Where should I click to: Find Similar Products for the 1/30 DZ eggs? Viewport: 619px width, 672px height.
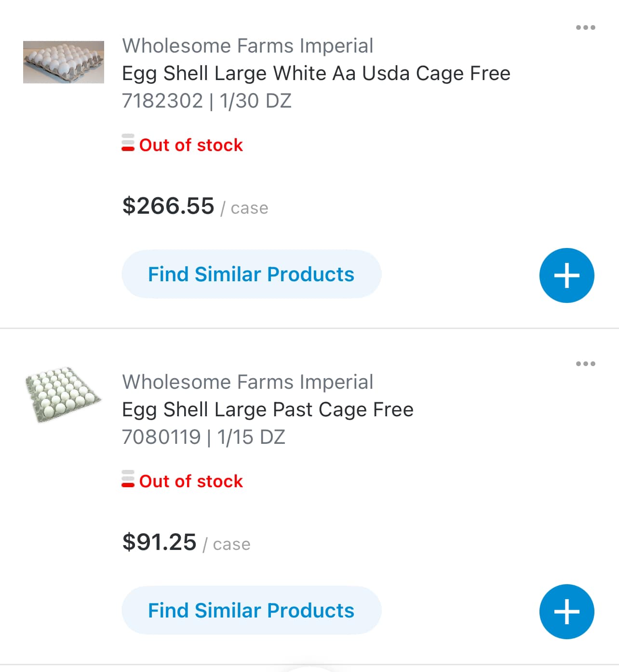coord(251,274)
